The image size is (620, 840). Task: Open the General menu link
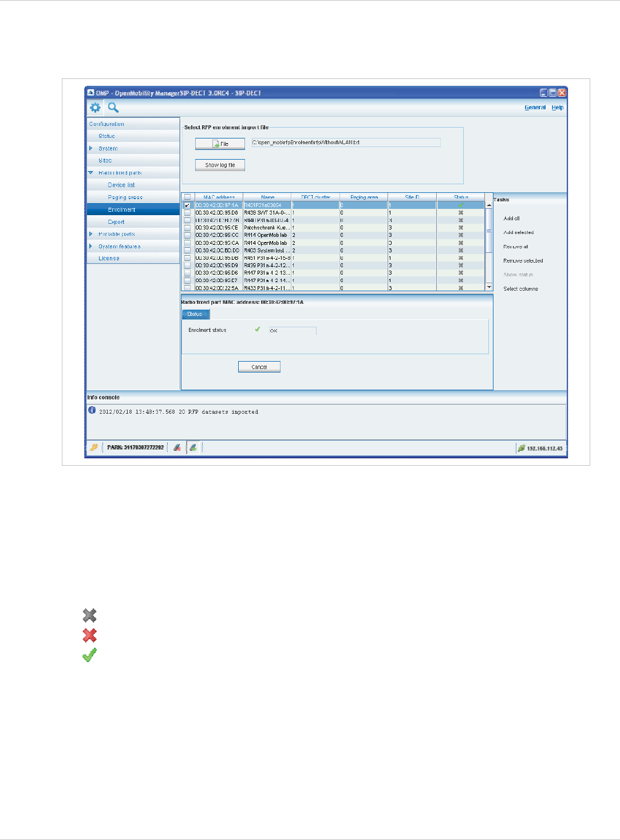tap(535, 108)
